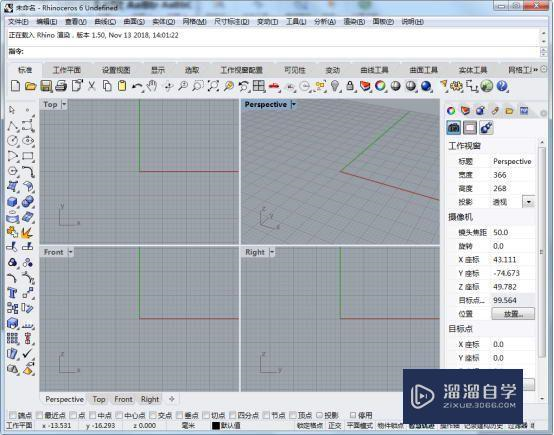This screenshot has width=554, height=435.
Task: Save the model with floppy disk icon
Action: 46,86
